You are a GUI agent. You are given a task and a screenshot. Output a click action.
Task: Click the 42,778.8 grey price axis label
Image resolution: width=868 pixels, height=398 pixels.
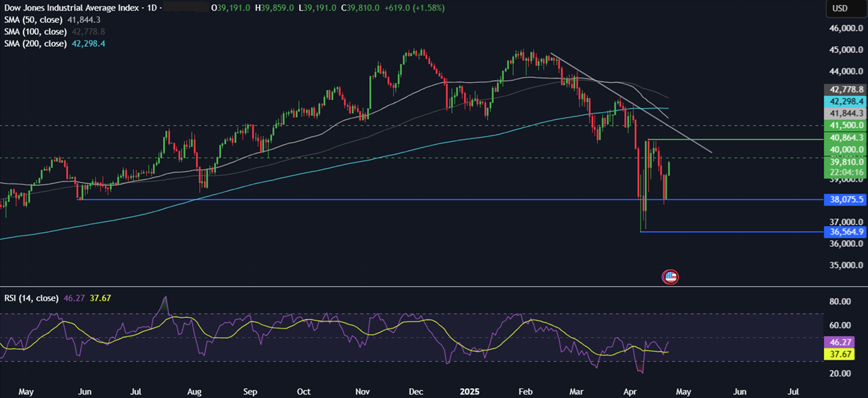(845, 89)
